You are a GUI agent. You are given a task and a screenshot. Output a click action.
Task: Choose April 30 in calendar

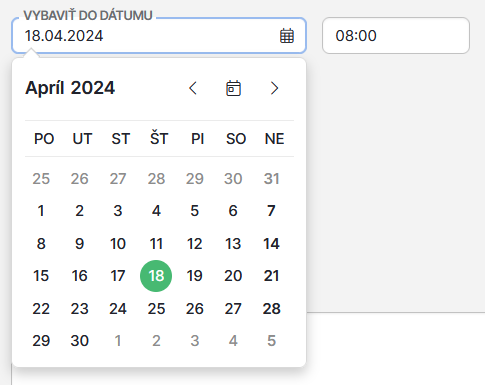pyautogui.click(x=79, y=341)
